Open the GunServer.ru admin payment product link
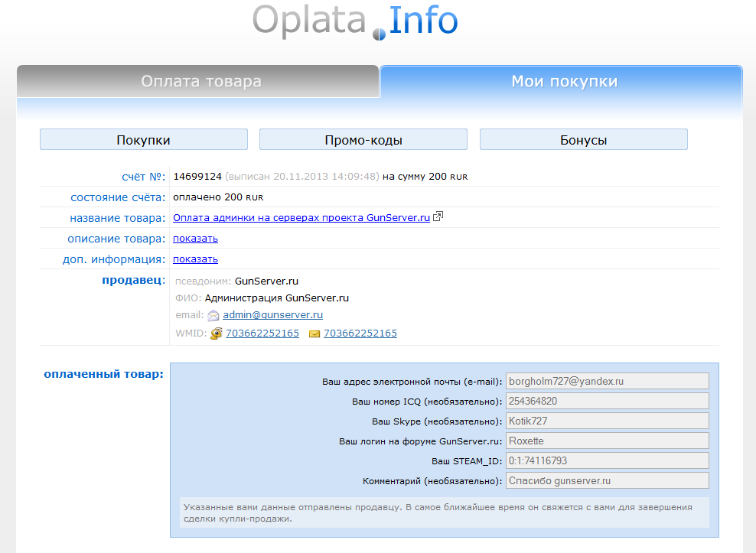The width and height of the screenshot is (756, 553). tap(301, 218)
